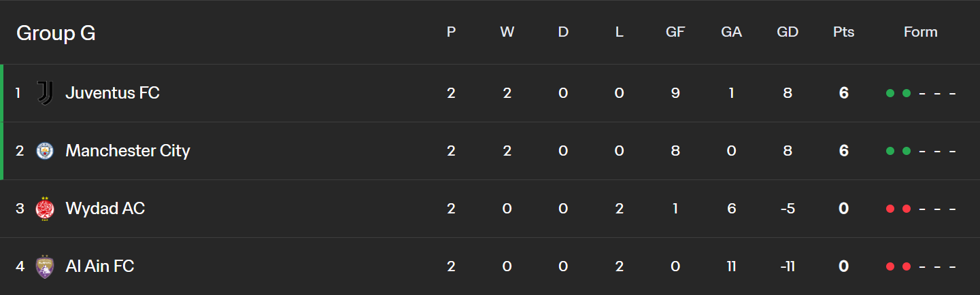Click the GD column header
The height and width of the screenshot is (295, 980).
click(788, 32)
